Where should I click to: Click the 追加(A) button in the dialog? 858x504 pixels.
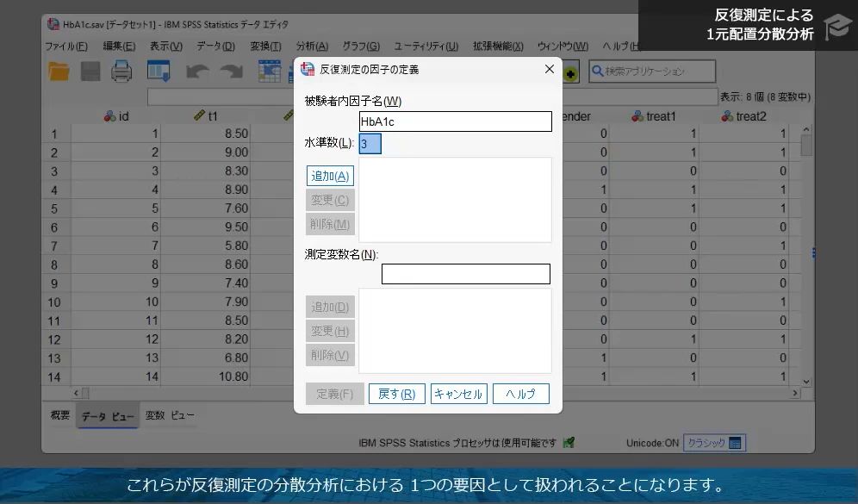point(329,175)
